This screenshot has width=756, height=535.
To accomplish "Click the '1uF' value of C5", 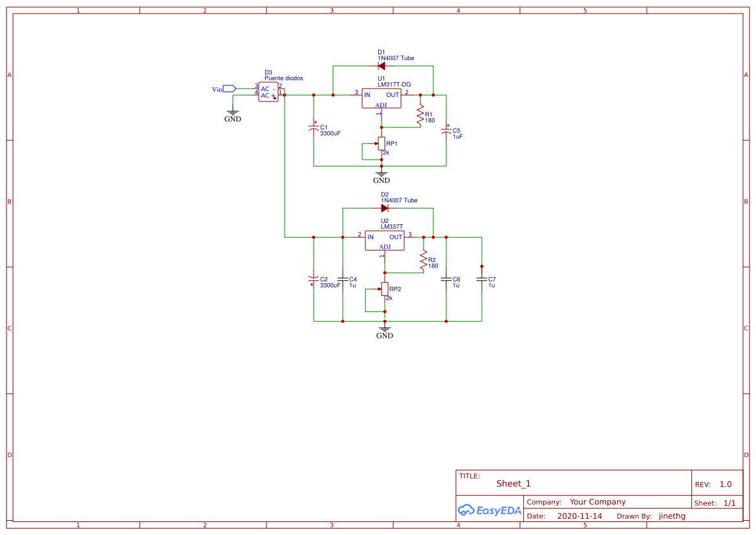I will (458, 137).
